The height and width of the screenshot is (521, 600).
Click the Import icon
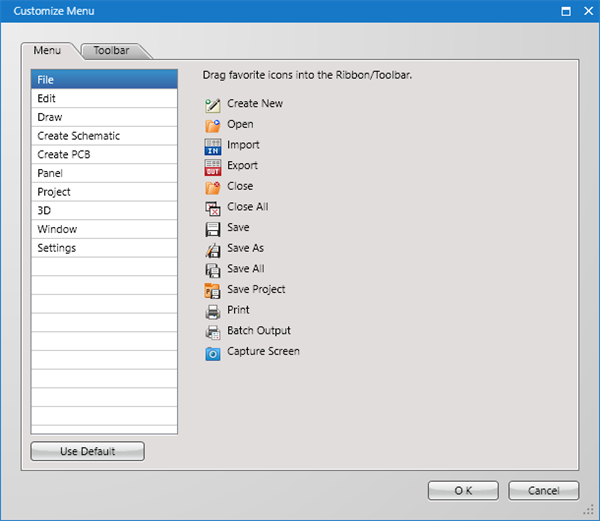pos(212,146)
